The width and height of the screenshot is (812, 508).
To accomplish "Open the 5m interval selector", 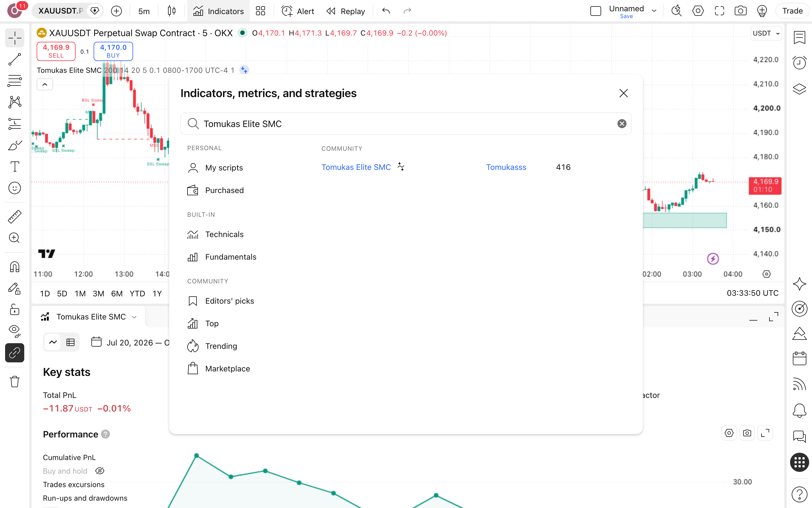I will (144, 11).
